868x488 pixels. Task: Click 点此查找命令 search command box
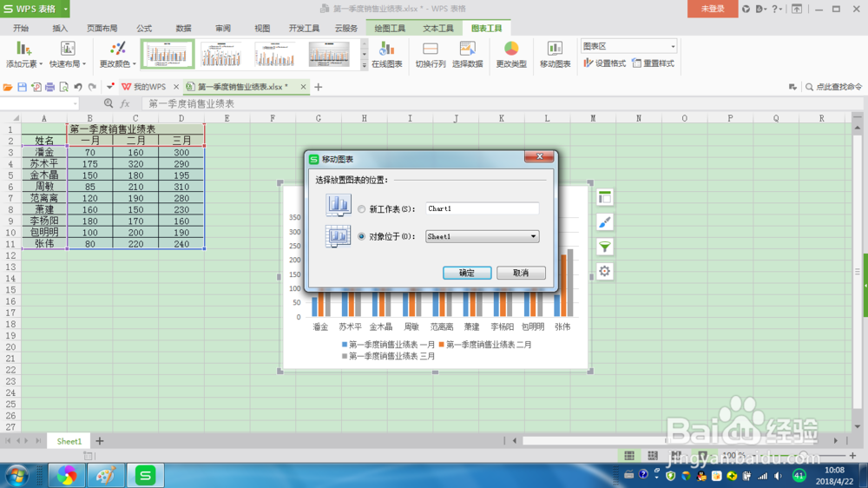tap(833, 87)
